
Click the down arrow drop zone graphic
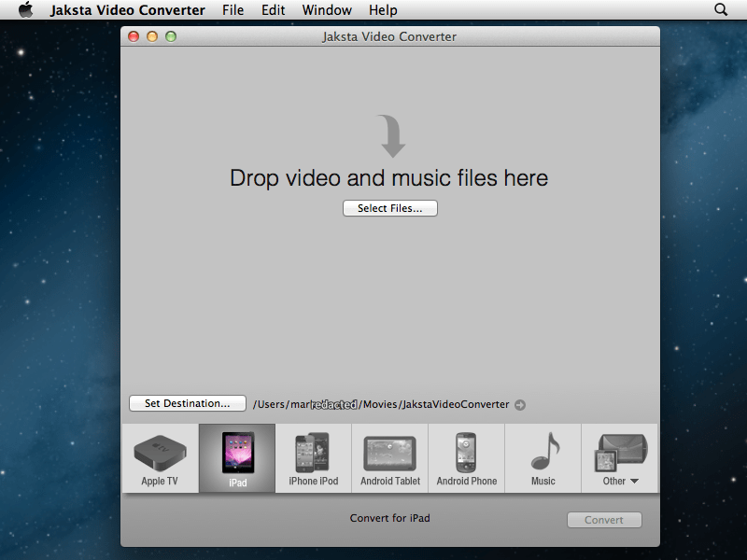click(x=391, y=135)
